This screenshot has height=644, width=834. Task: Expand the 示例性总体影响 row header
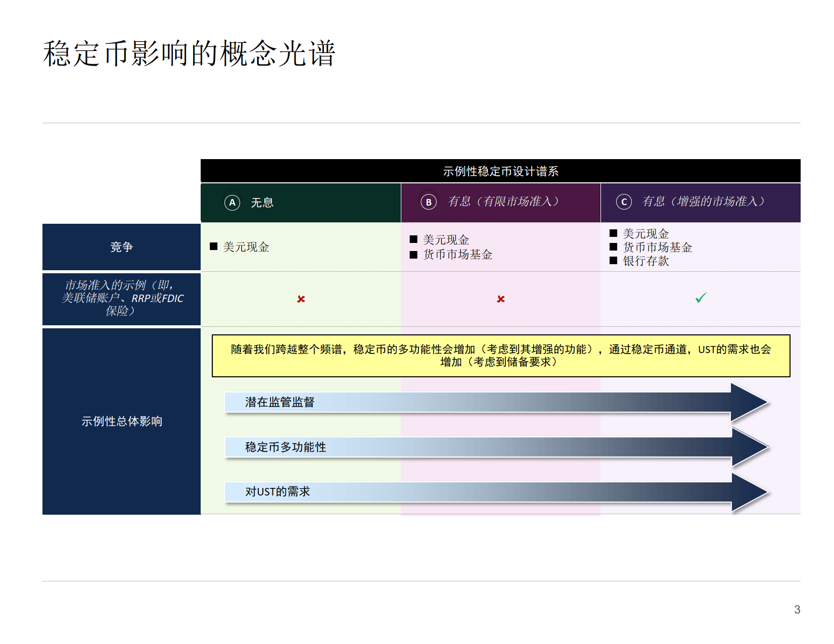point(121,421)
